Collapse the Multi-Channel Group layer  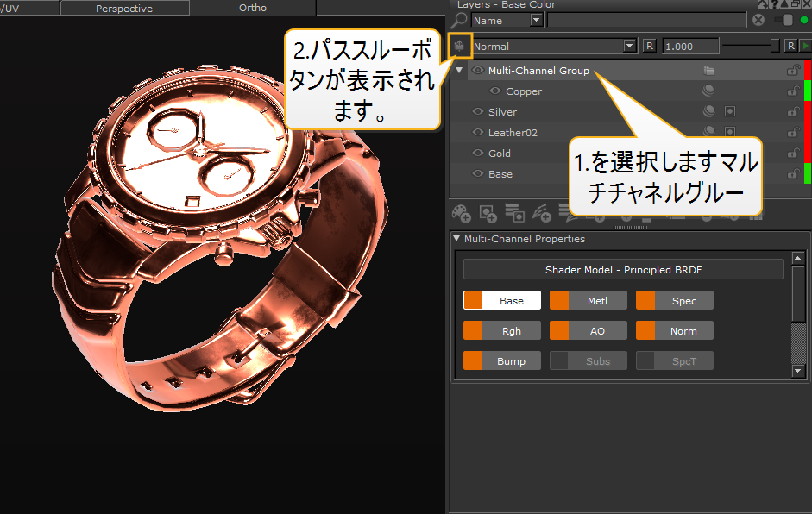pyautogui.click(x=459, y=71)
